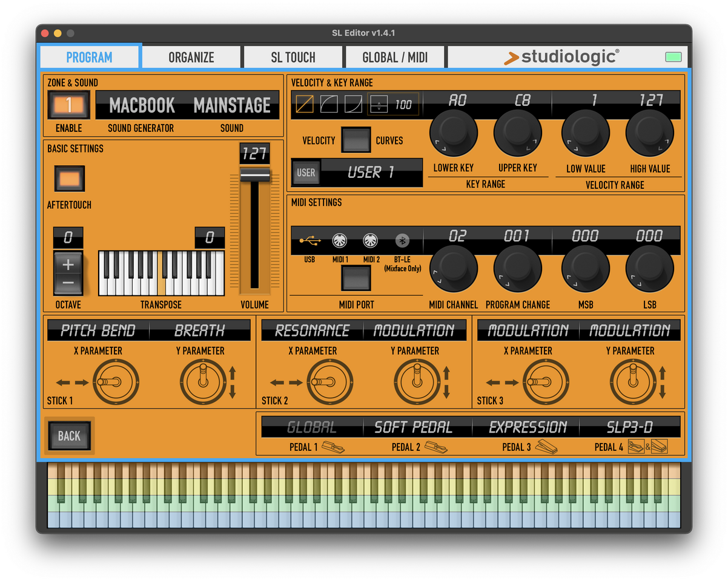Click the Pedal 4 dual pedal icon
The width and height of the screenshot is (728, 581).
click(647, 447)
